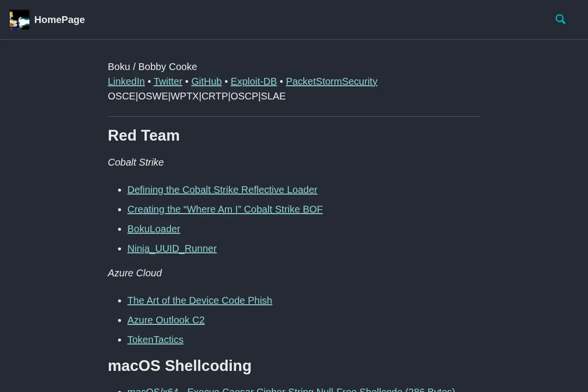Screen dimensions: 588x392
Task: Read Defining the Cobalt Strike Reflective Loader
Action: point(222,190)
